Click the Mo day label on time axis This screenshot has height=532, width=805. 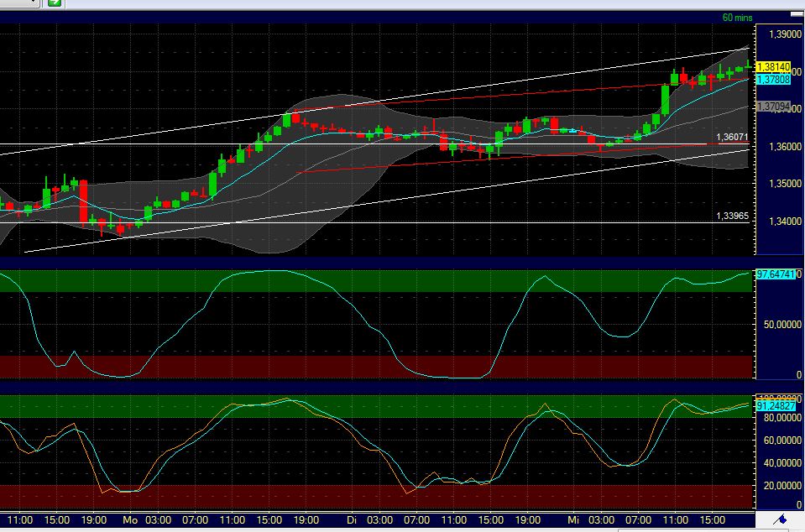[130, 520]
